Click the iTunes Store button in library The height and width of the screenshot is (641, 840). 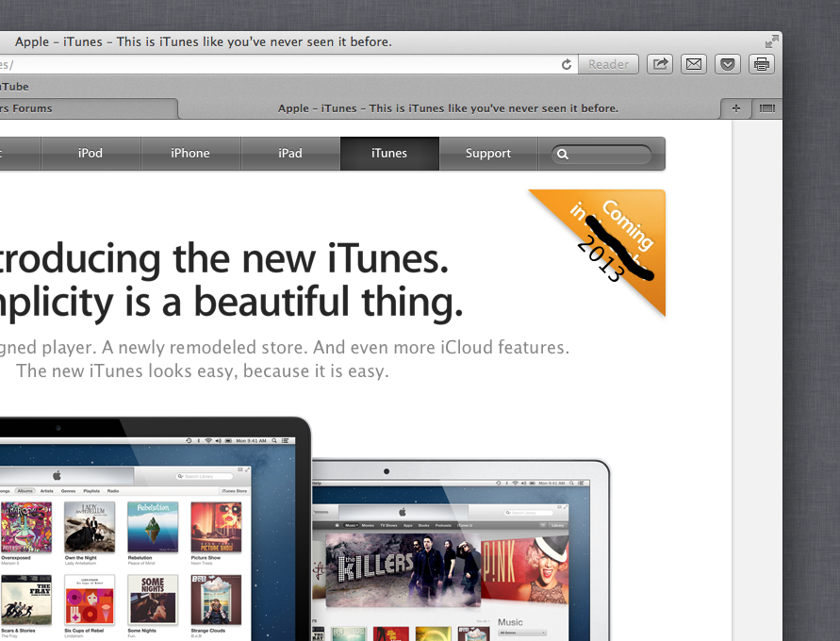(234, 491)
